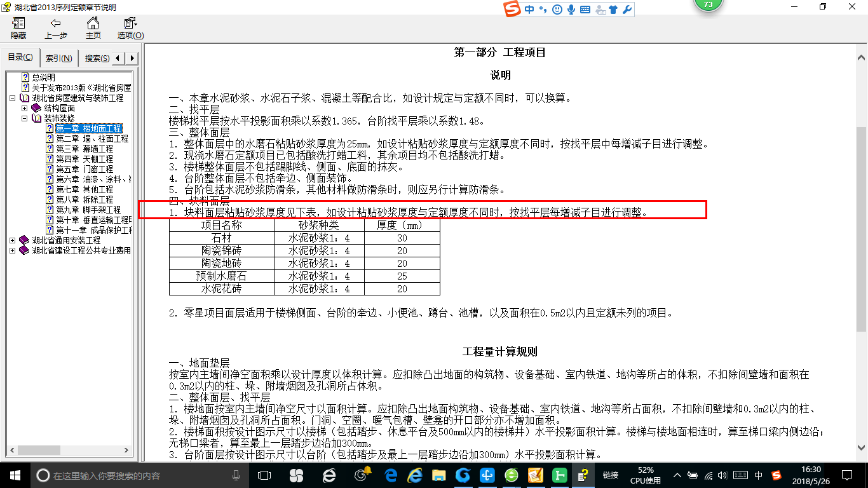The height and width of the screenshot is (488, 868).
Task: Open the blue rounded-square app on taskbar
Action: click(x=487, y=475)
